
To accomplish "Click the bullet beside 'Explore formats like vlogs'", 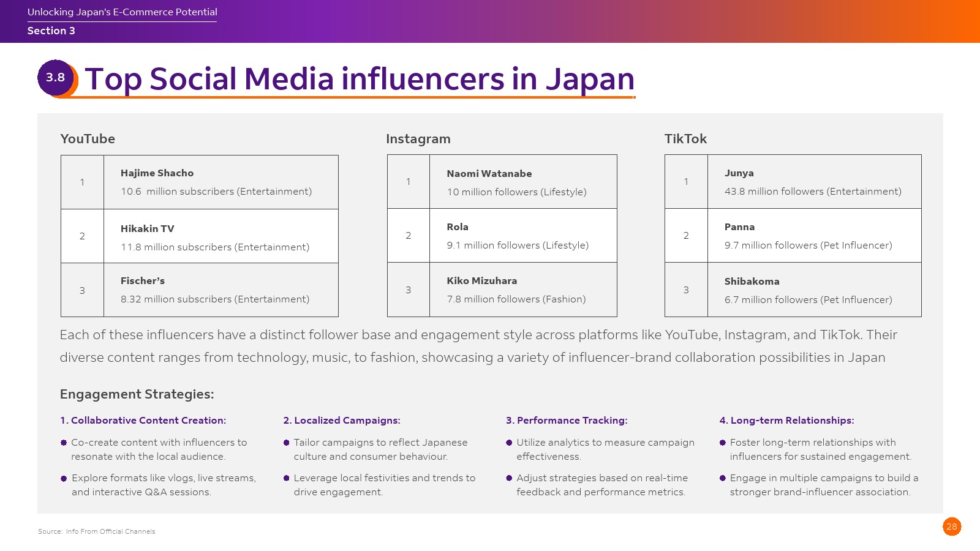I will point(64,479).
